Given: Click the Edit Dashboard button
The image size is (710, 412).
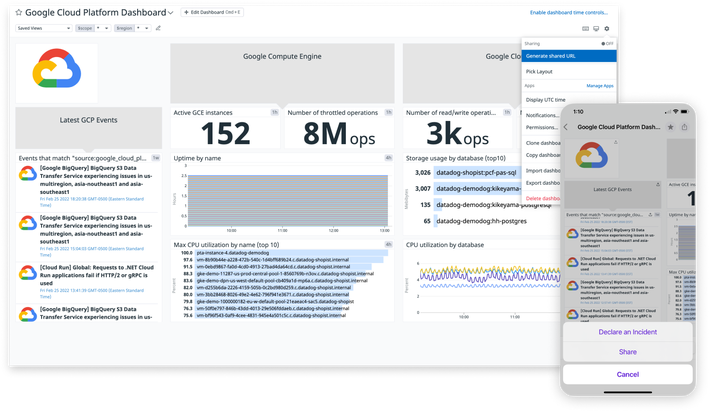Looking at the screenshot, I should 212,12.
